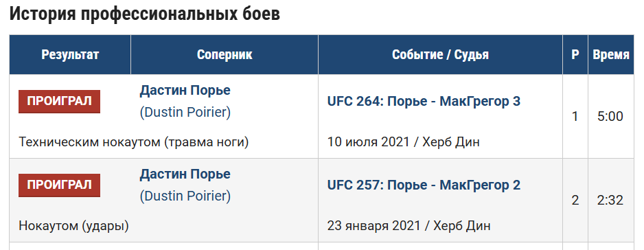Click the История профессиональных боев heading
Viewport: 644px width, 250px height.
(x=145, y=14)
